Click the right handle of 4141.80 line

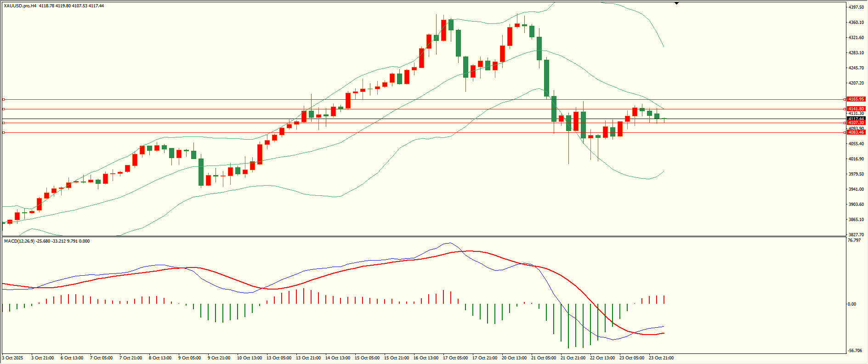845,109
